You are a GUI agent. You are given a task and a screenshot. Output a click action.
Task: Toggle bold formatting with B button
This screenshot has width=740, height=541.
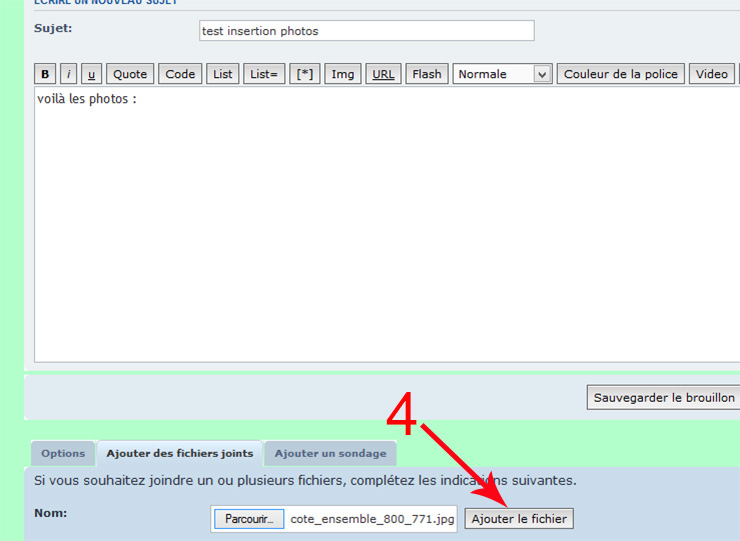(x=45, y=74)
